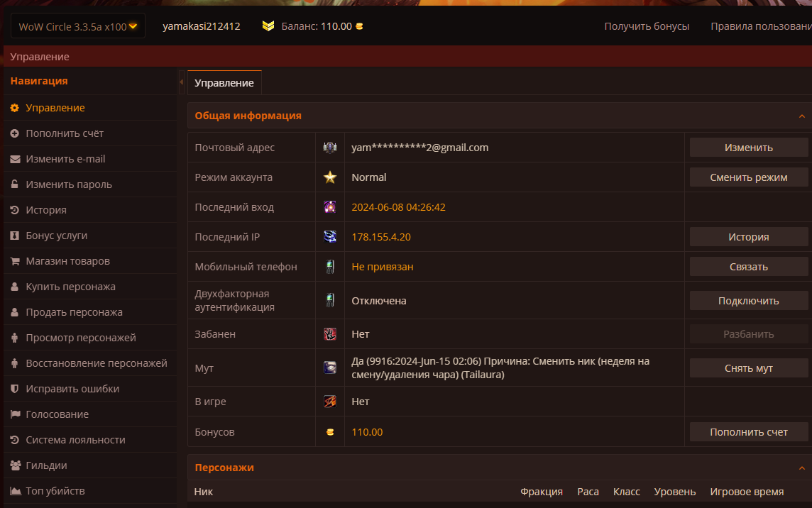The width and height of the screenshot is (812, 508).
Task: Open the Правила пользования link
Action: point(761,26)
